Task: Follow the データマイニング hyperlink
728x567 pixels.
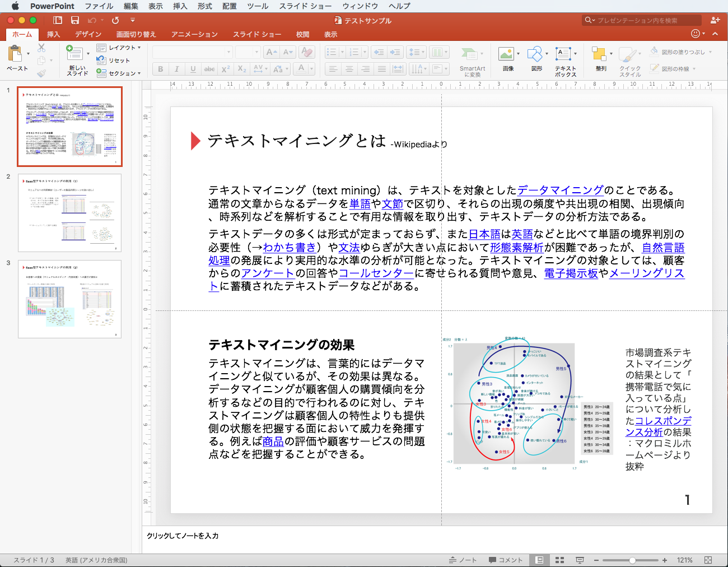Action: (x=560, y=190)
